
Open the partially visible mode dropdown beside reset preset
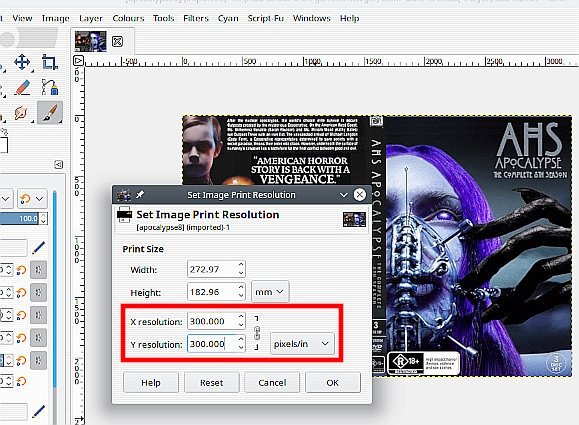(x=7, y=199)
